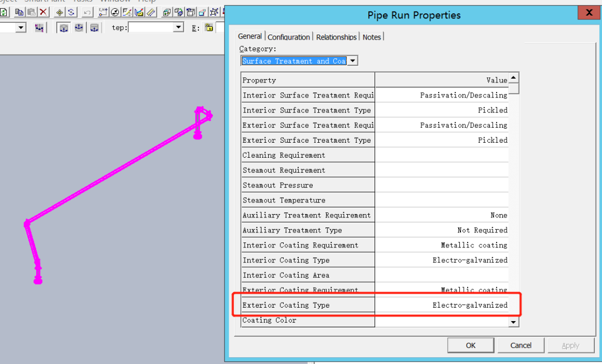Click the property grid scroll down arrow
Viewport: 602px width, 364px height.
click(x=514, y=322)
